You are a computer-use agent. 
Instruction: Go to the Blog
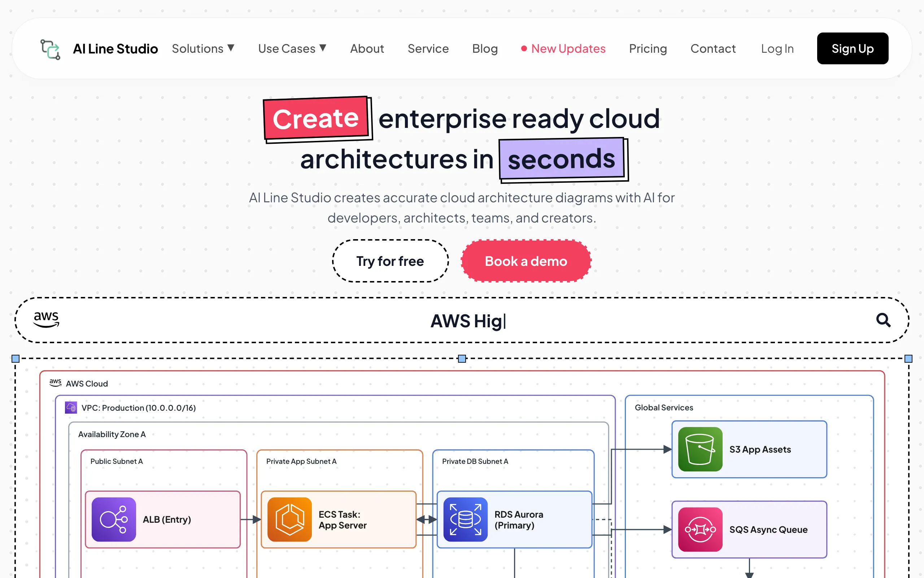click(485, 48)
